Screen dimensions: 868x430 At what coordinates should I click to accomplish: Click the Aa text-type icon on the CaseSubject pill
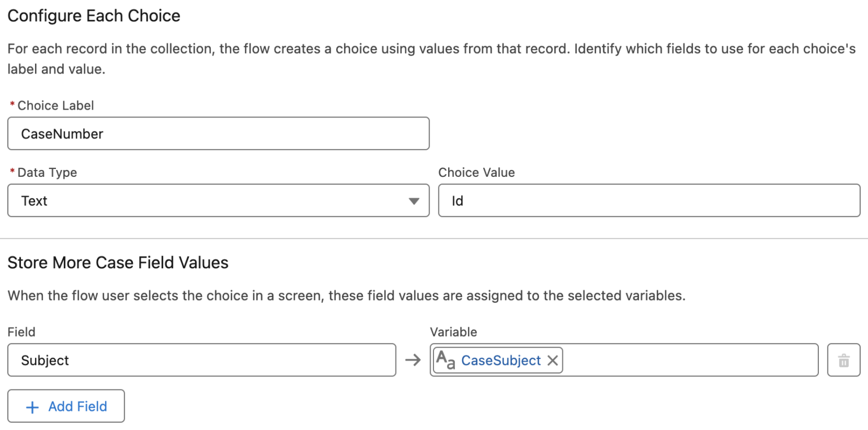pos(446,360)
